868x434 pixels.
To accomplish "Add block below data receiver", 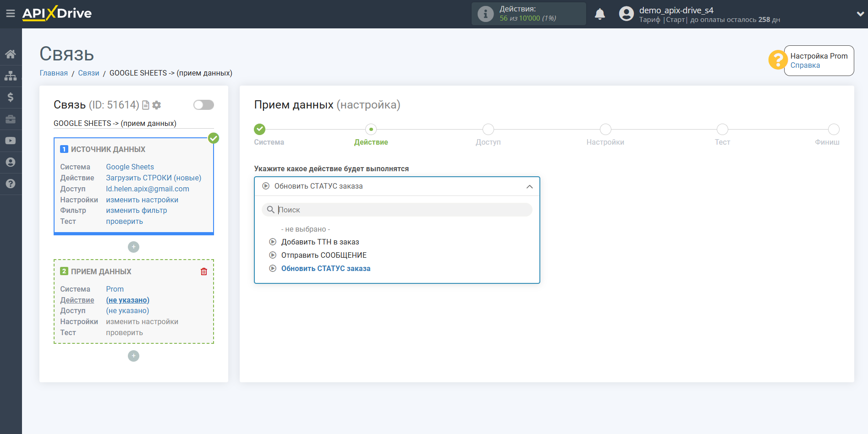I will pos(133,356).
